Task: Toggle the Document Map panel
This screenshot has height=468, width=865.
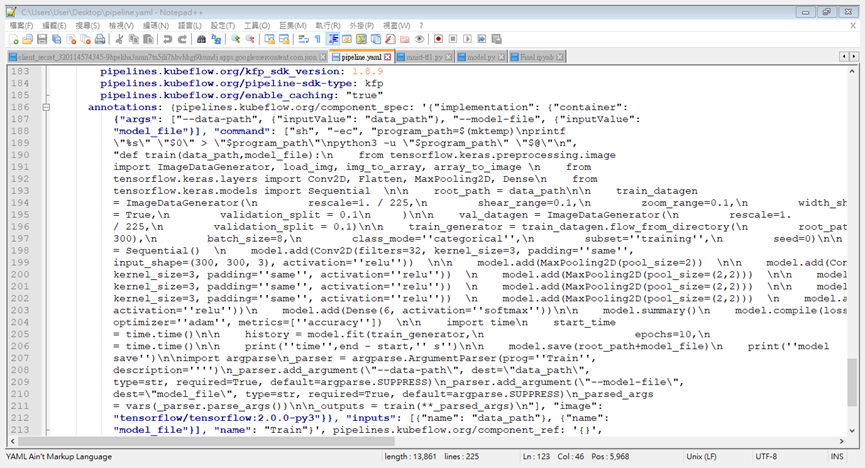Action: click(361, 39)
